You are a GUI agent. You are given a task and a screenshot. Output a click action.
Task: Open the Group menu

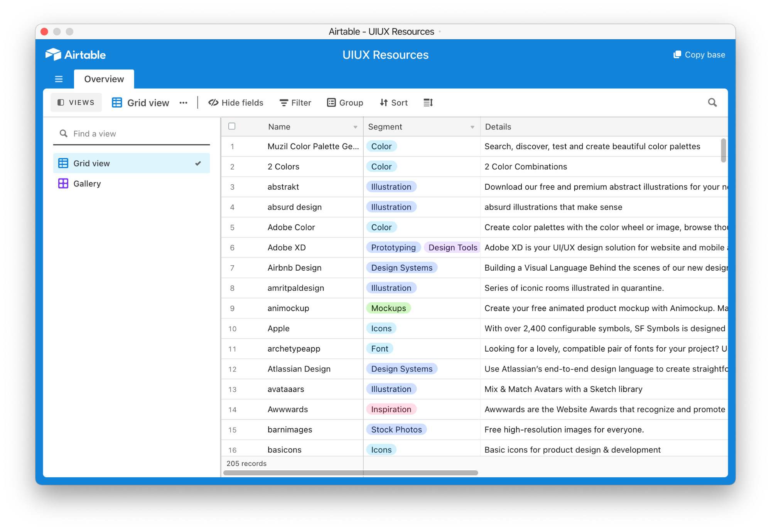345,103
